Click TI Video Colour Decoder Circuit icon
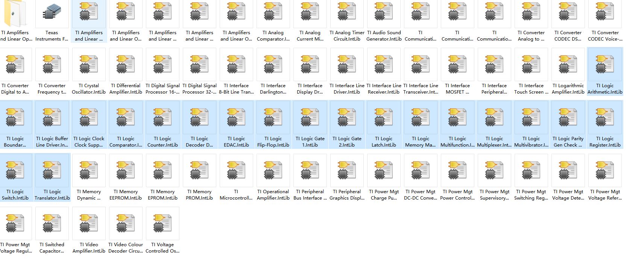 point(126,223)
